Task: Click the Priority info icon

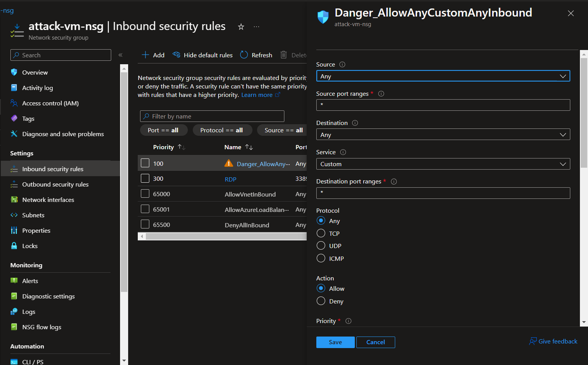Action: [x=348, y=321]
